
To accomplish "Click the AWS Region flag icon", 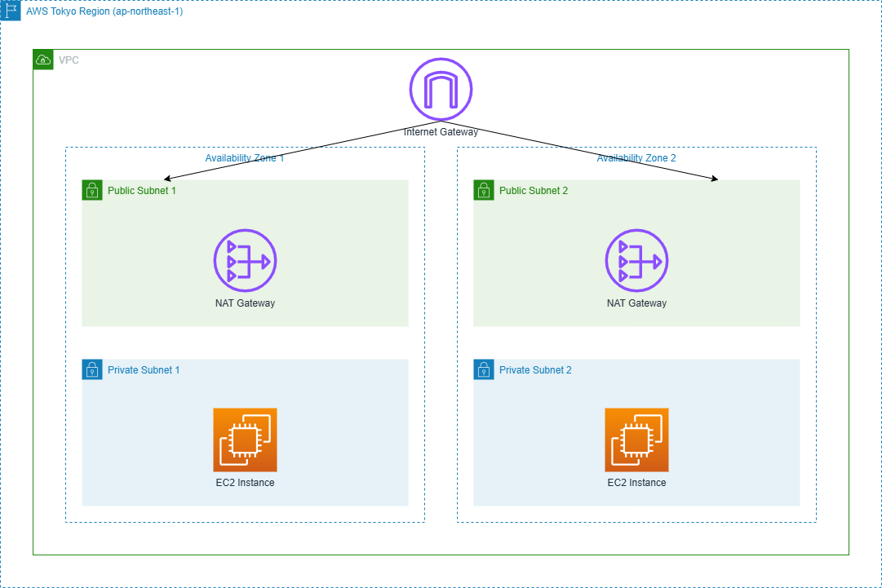I will 11,11.
